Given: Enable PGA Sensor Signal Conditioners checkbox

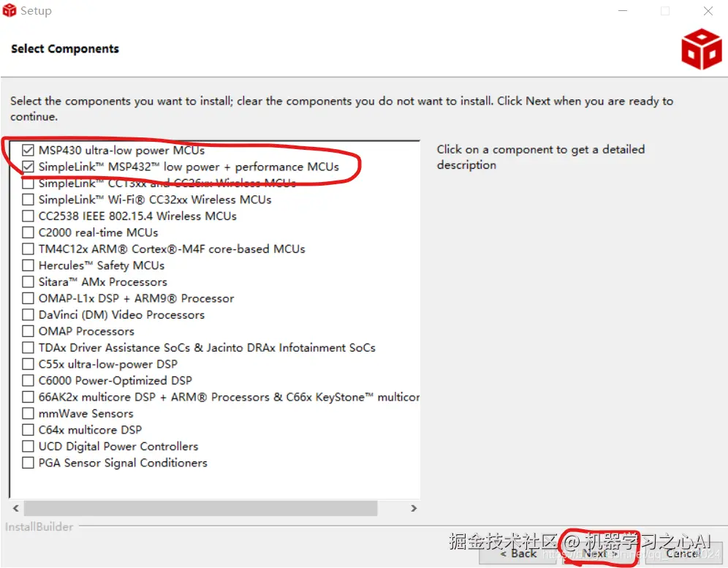Looking at the screenshot, I should click(28, 463).
